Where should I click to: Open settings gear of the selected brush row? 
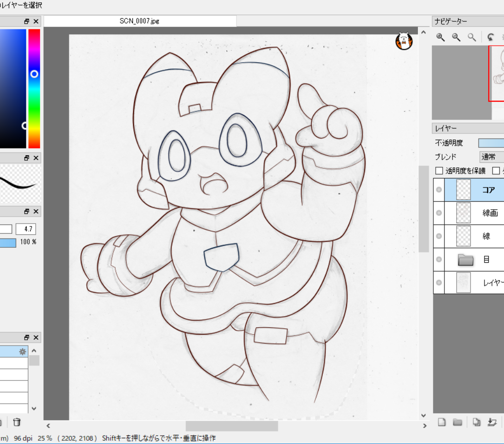point(22,351)
